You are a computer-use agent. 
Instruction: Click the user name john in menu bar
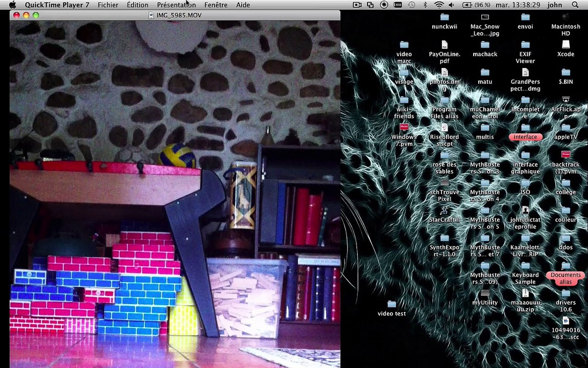click(x=555, y=5)
